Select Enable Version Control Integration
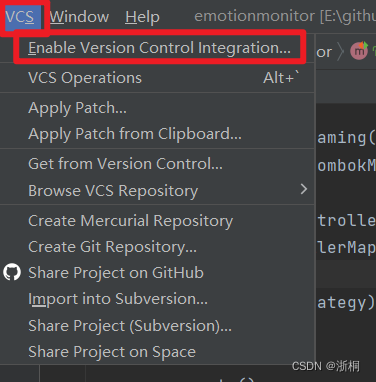 [x=159, y=48]
